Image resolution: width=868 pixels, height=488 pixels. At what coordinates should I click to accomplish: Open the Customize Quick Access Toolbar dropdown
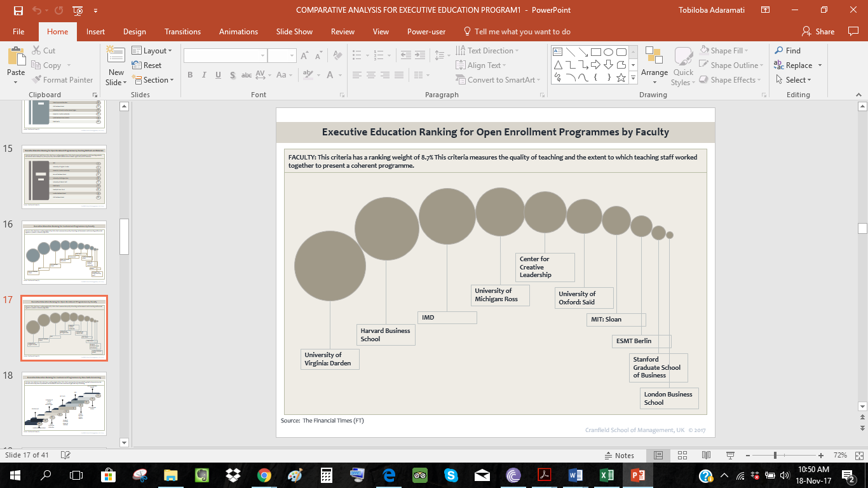pos(95,10)
